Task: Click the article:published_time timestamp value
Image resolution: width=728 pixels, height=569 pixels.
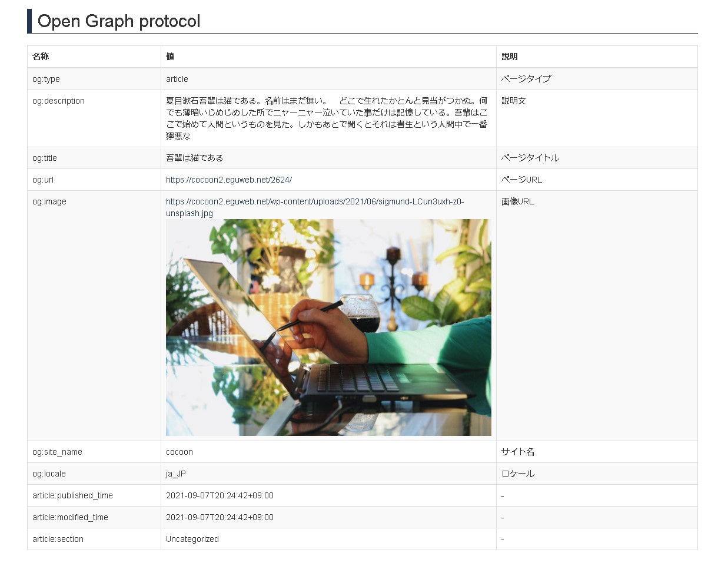Action: (x=220, y=495)
